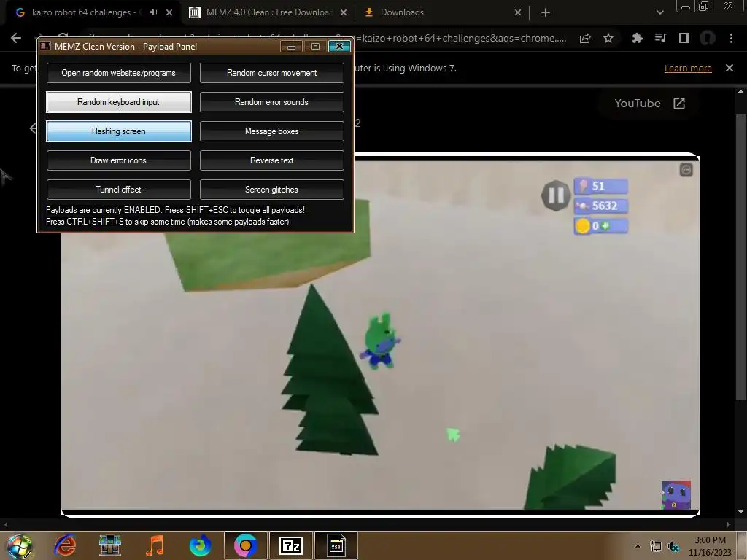Click the coin counter plus icon
Image resolution: width=747 pixels, height=560 pixels.
[x=605, y=226]
